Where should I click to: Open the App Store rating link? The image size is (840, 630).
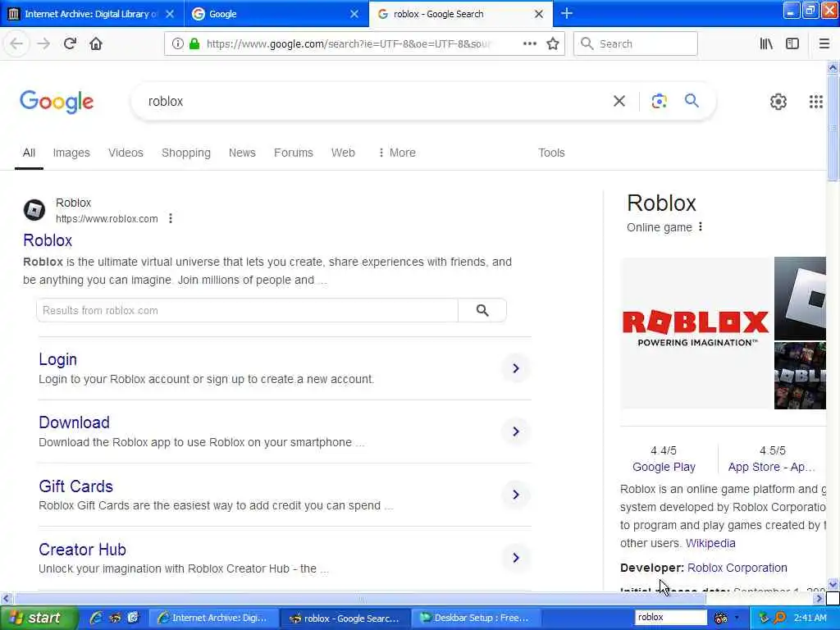pyautogui.click(x=771, y=467)
